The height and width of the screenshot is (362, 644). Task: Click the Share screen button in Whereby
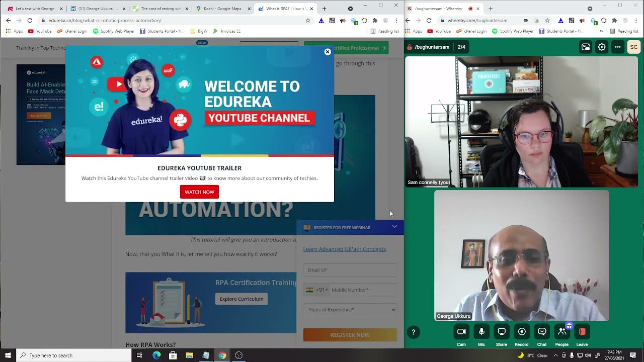tap(502, 332)
